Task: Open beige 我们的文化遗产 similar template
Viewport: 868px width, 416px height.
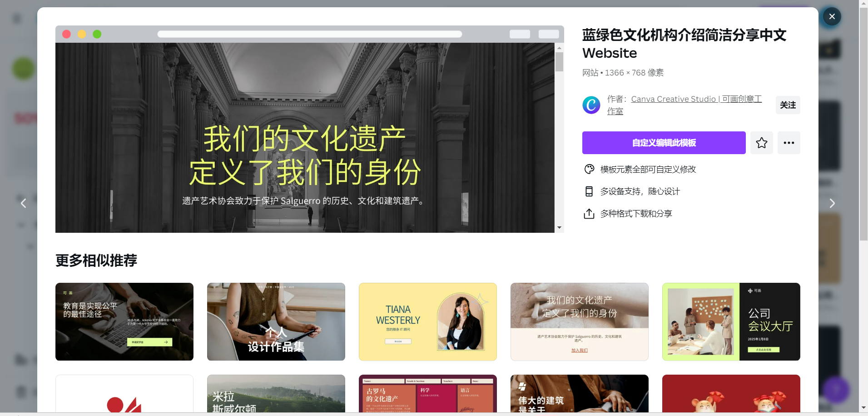Action: pyautogui.click(x=580, y=321)
